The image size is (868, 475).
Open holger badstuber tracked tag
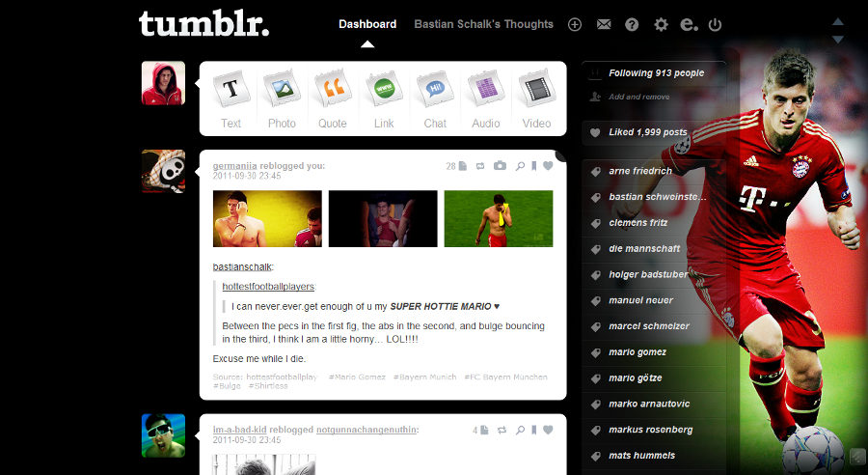(x=648, y=274)
